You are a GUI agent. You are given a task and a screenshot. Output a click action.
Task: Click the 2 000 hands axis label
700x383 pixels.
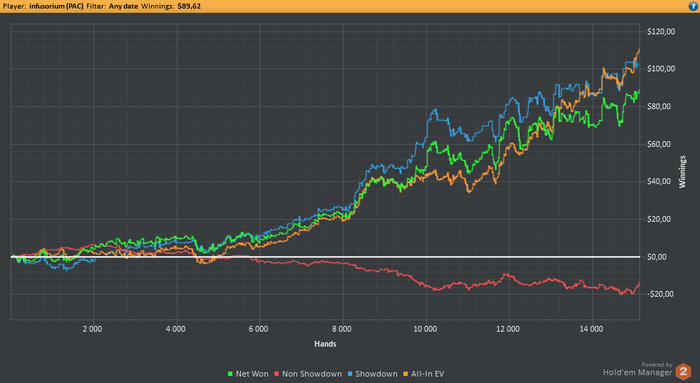coord(92,329)
